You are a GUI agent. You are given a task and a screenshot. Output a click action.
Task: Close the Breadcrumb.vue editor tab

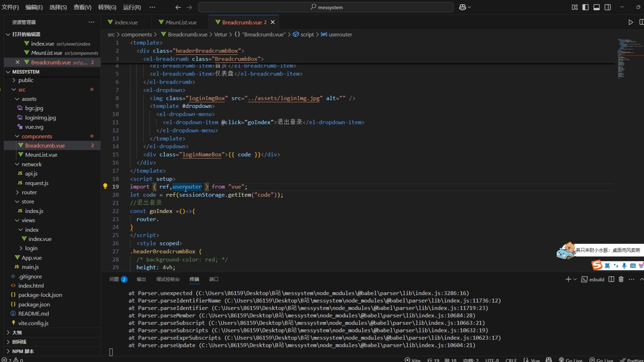(272, 22)
